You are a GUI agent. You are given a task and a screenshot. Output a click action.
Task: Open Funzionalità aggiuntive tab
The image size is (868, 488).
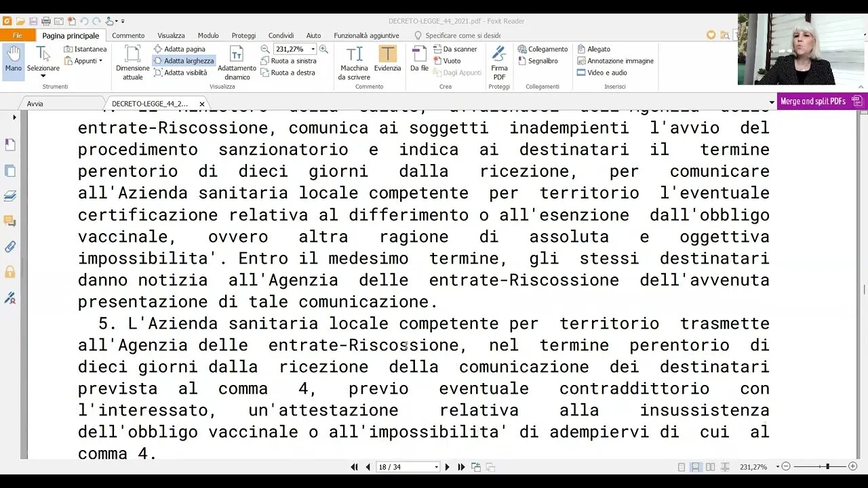(366, 35)
